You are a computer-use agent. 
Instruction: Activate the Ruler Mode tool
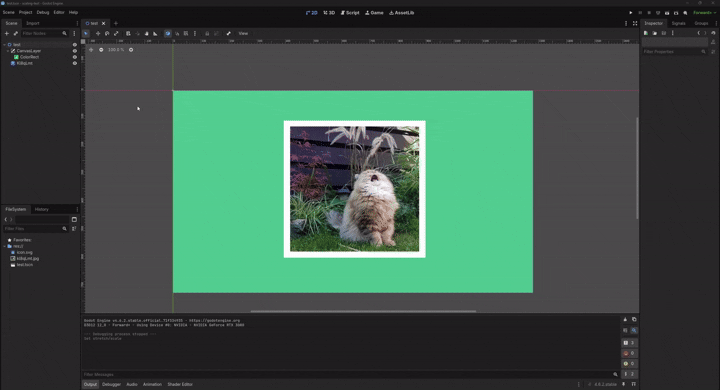[155, 34]
